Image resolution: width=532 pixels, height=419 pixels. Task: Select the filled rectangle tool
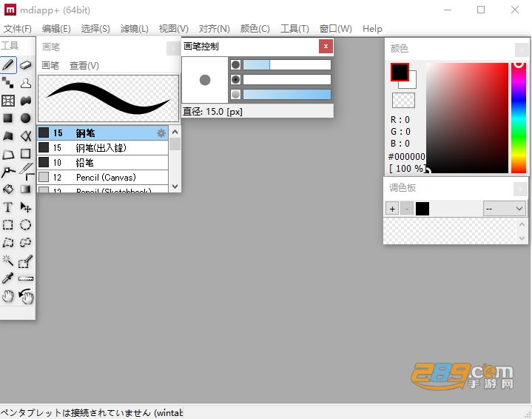(x=8, y=118)
